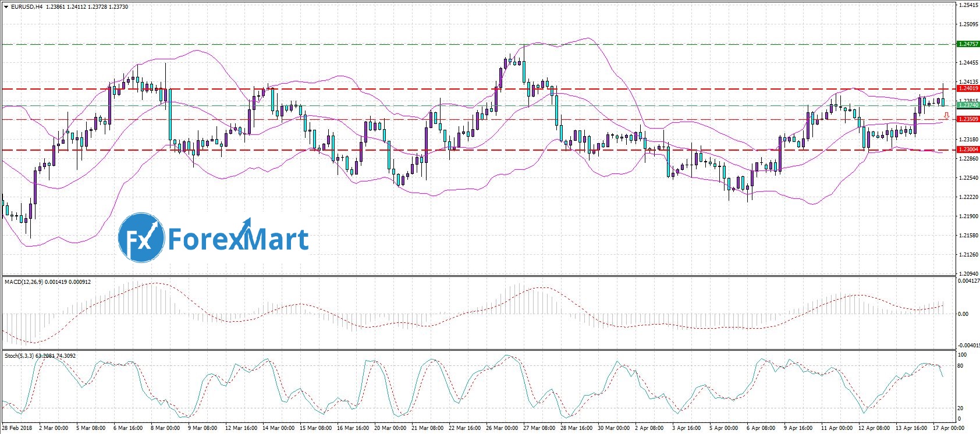Click the ForexMart Fx circle logo
This screenshot has height=434, width=980.
pos(141,237)
